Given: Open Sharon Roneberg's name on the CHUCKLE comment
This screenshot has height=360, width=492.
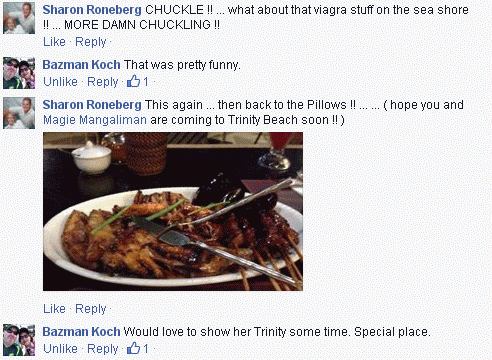Looking at the screenshot, I should [x=92, y=10].
